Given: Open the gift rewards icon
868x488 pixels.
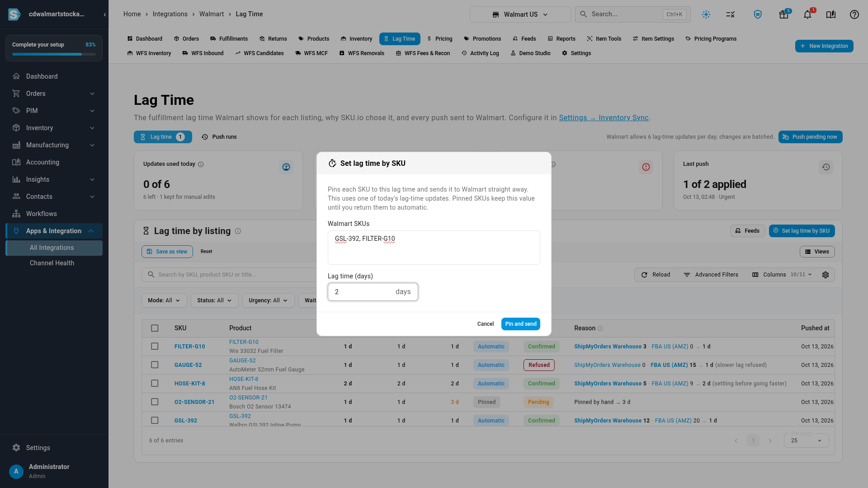Looking at the screenshot, I should pyautogui.click(x=784, y=14).
